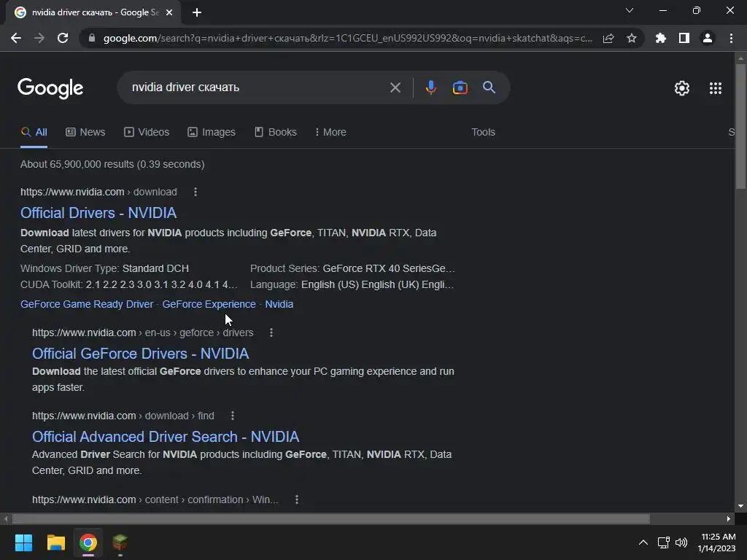Image resolution: width=747 pixels, height=560 pixels.
Task: Search by image with camera icon
Action: pyautogui.click(x=460, y=87)
